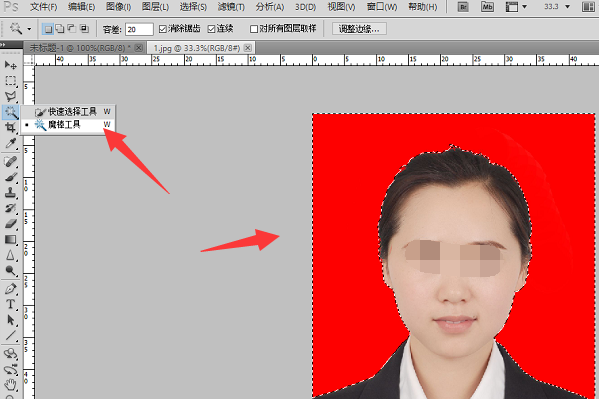The width and height of the screenshot is (599, 399).
Task: Select the 3D Orbit camera tool
Action: [10, 370]
